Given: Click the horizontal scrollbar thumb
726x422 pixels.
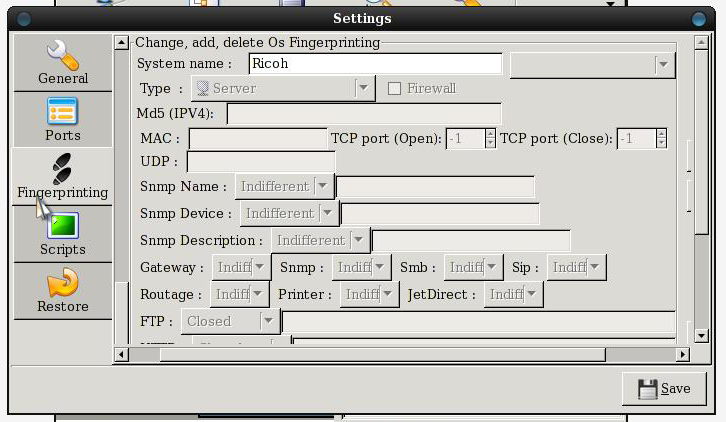Looking at the screenshot, I should (x=382, y=355).
